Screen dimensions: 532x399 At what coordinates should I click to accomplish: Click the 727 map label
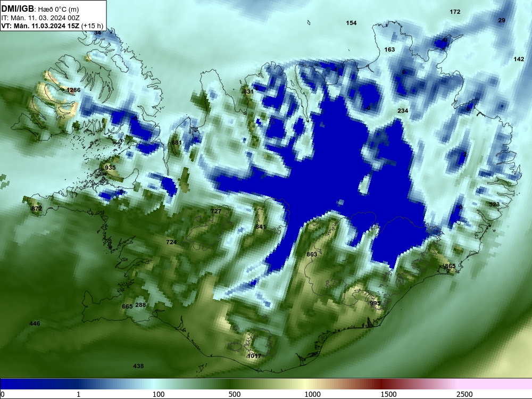pyautogui.click(x=216, y=211)
